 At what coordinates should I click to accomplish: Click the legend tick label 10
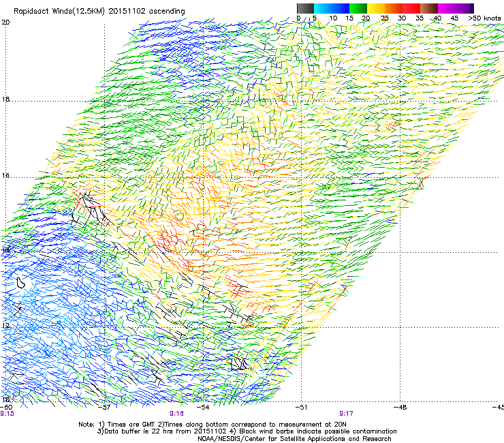[x=333, y=18]
